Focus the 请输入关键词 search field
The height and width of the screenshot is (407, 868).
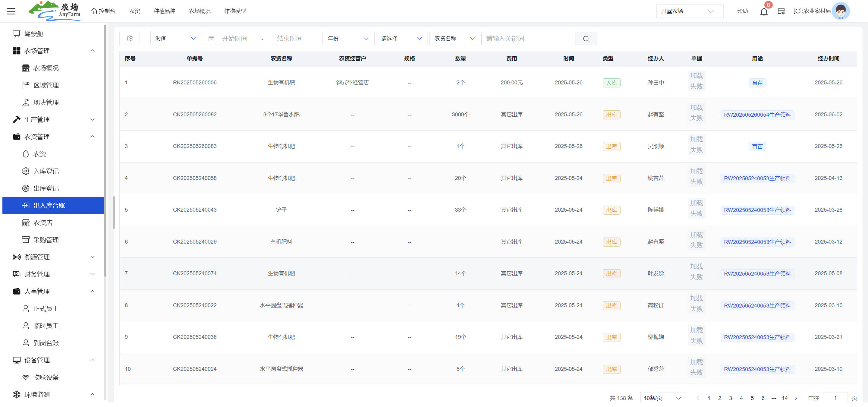(x=527, y=38)
